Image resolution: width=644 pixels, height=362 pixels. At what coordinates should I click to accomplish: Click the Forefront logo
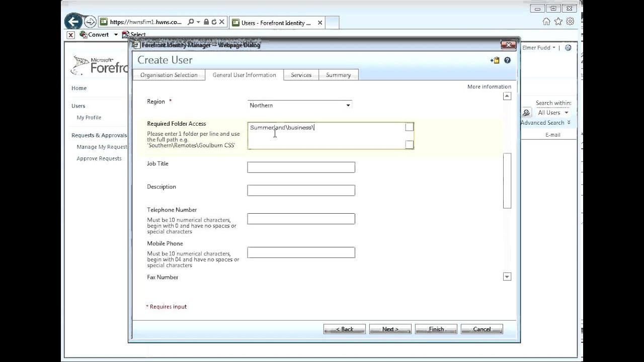point(100,65)
